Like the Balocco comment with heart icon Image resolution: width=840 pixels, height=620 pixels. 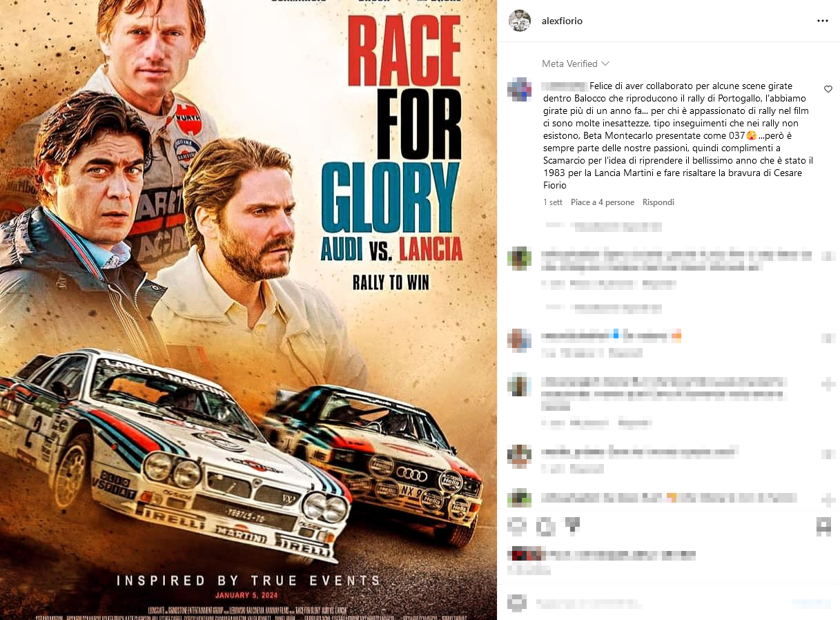(x=828, y=89)
